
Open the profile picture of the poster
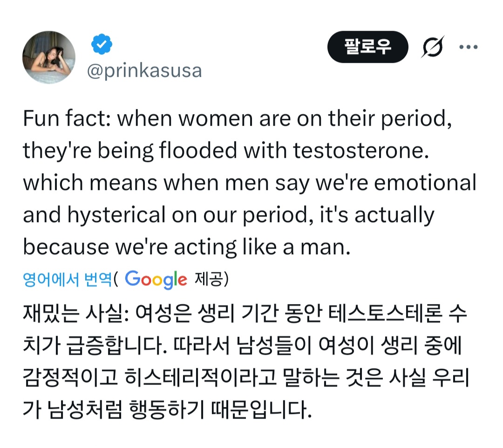(49, 58)
